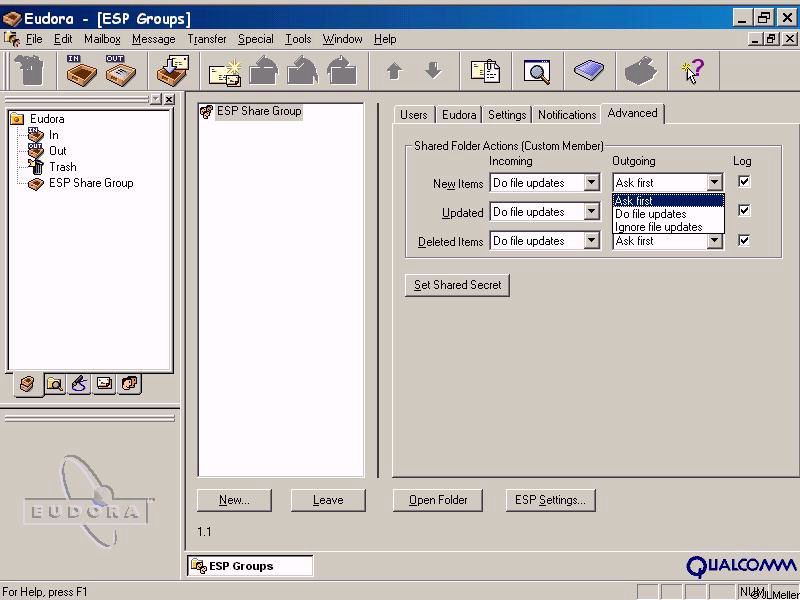
Task: Open the Window menu
Action: [342, 39]
